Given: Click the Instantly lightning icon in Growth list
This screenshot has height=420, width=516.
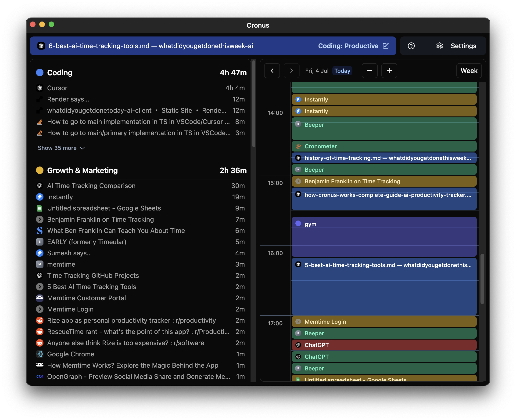Looking at the screenshot, I should tap(40, 197).
